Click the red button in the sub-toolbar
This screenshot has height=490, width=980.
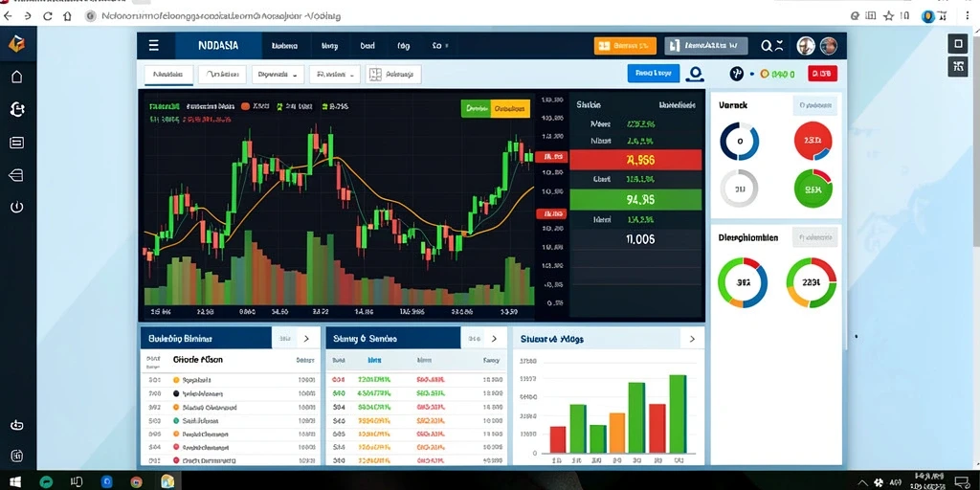(x=822, y=74)
